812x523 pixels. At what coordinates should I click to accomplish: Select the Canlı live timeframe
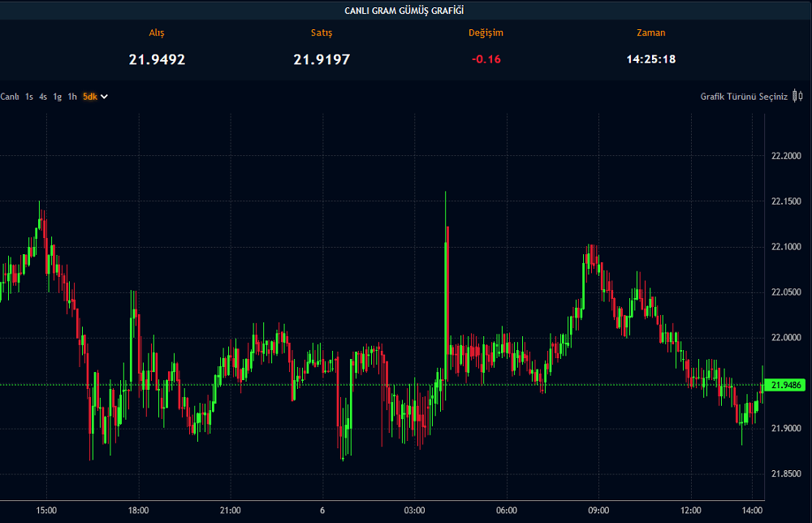tap(10, 97)
